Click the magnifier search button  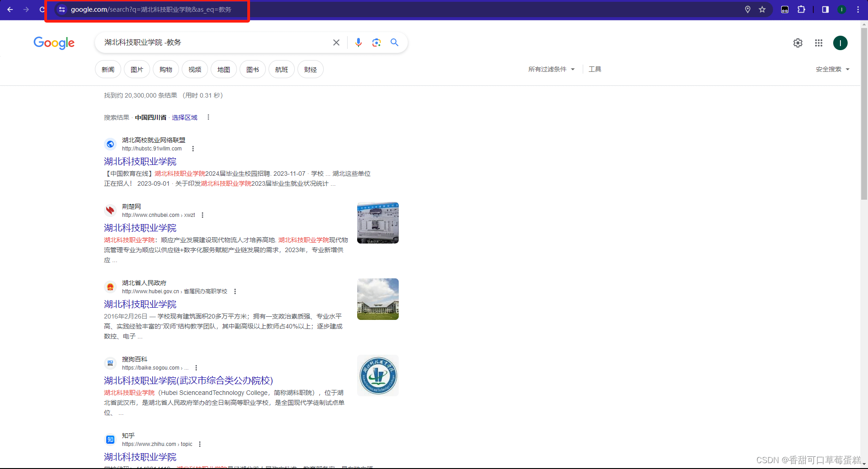[394, 42]
